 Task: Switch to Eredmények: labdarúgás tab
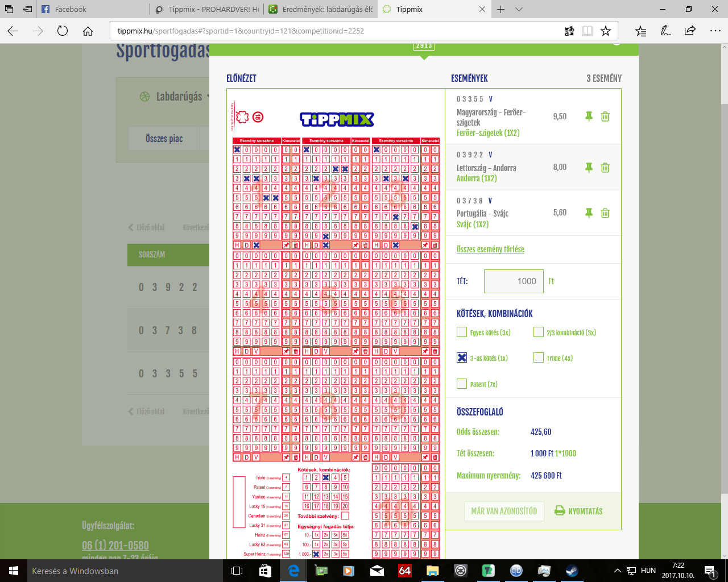[321, 9]
